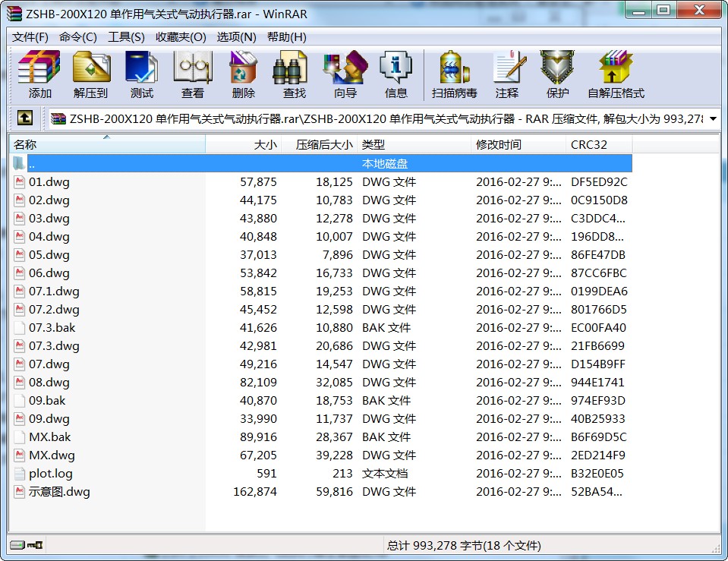Run the 测试 (Test) archive tool
This screenshot has height=561, width=728.
142,75
